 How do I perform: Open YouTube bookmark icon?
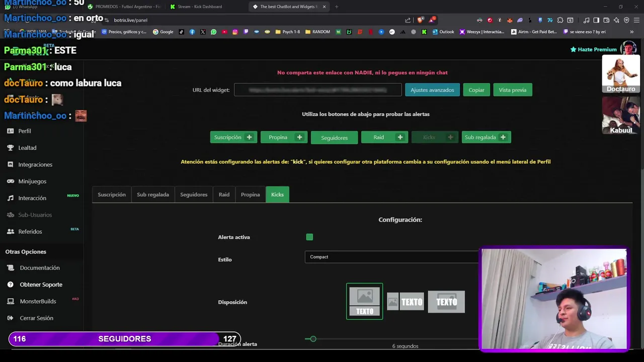(224, 32)
